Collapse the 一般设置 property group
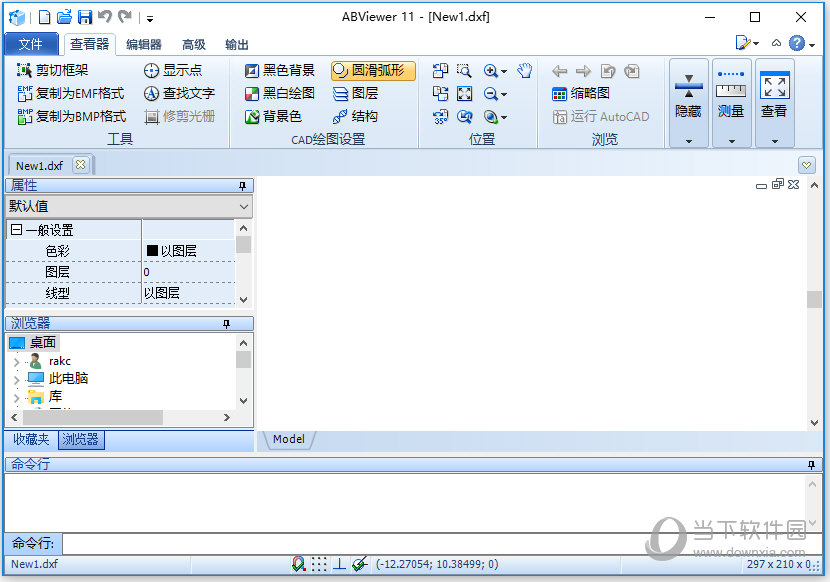 click(x=16, y=230)
